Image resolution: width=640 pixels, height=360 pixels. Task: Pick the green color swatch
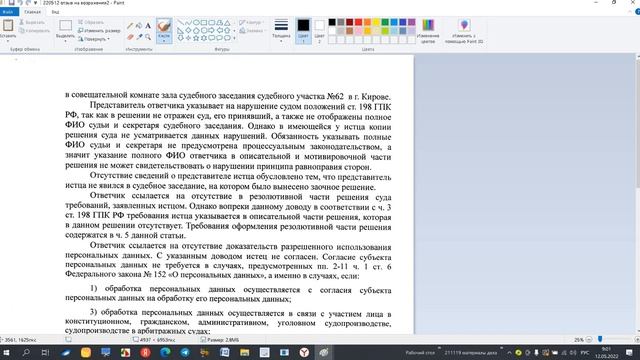pos(385,22)
